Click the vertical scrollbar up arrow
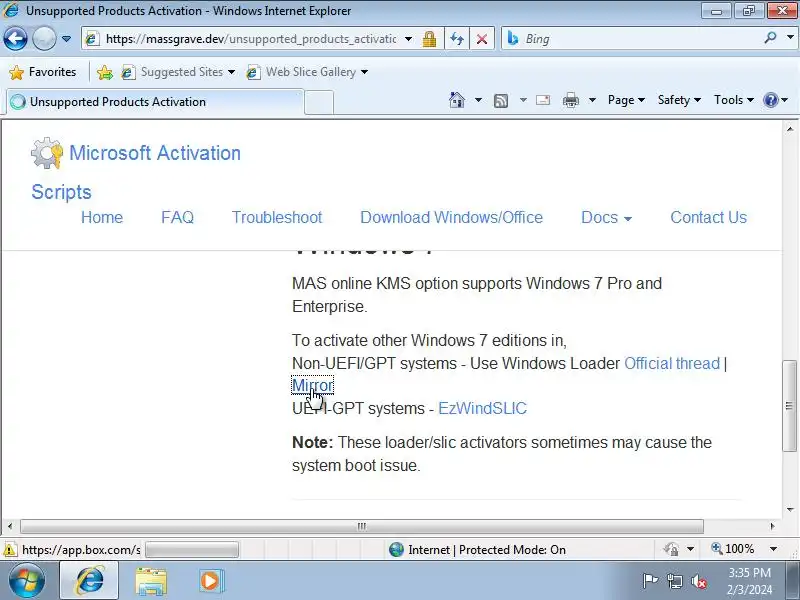The width and height of the screenshot is (800, 600). pos(790,129)
